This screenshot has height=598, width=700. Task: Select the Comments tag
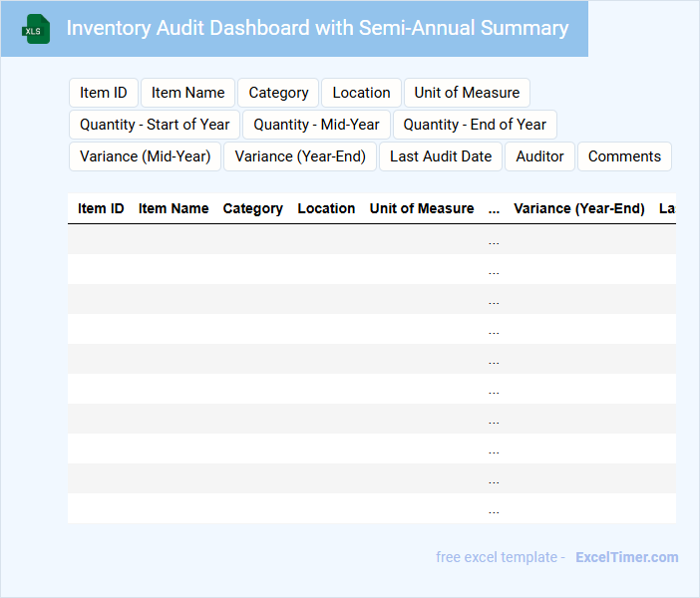tap(624, 156)
